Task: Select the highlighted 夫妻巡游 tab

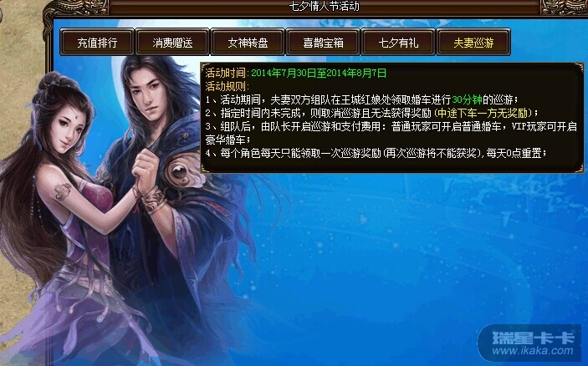Action: point(473,43)
